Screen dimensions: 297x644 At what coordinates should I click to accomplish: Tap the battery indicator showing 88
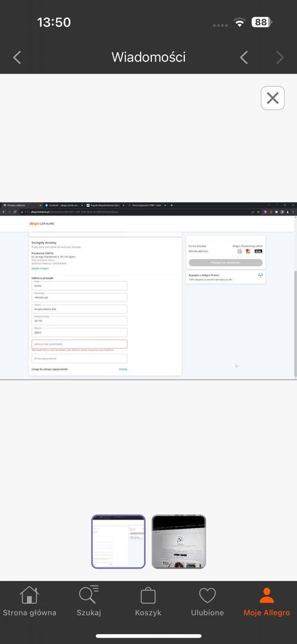pyautogui.click(x=262, y=22)
